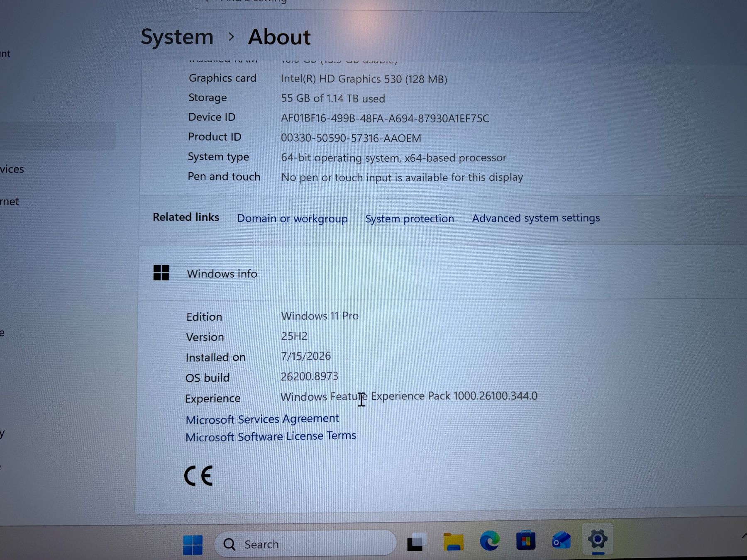Open Task View from taskbar
The height and width of the screenshot is (560, 747).
point(416,542)
